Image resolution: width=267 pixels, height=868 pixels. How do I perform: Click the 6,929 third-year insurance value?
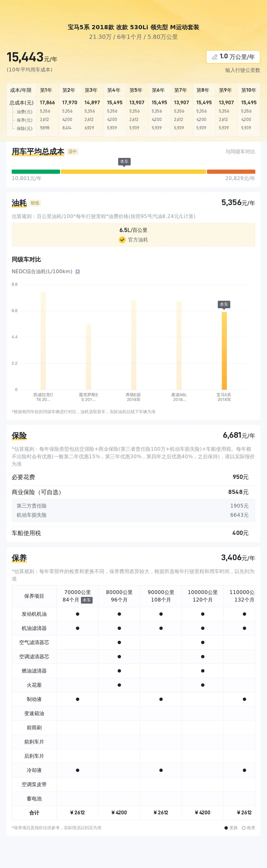click(x=89, y=128)
